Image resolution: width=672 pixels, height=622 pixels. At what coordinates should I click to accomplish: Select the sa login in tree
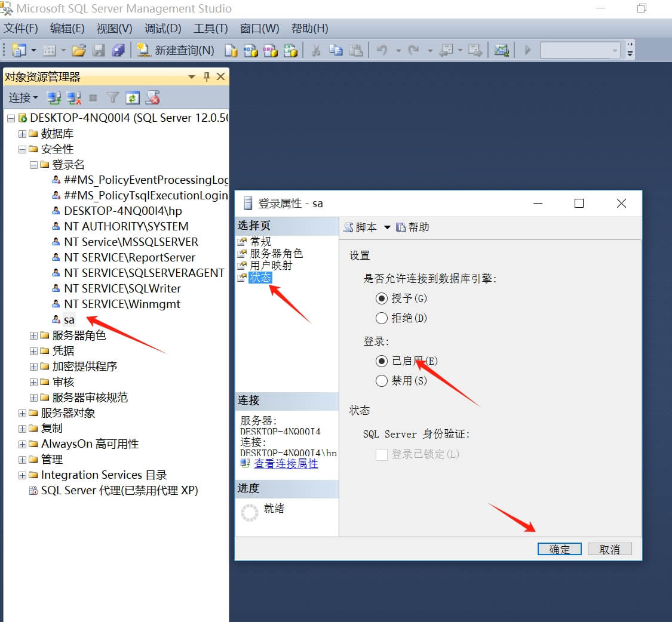coord(69,319)
